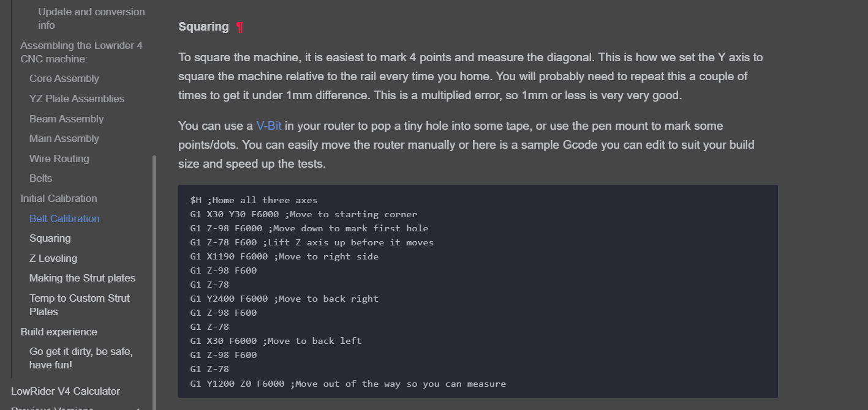Viewport: 868px width, 410px height.
Task: Navigate to Build experience section
Action: coord(59,332)
